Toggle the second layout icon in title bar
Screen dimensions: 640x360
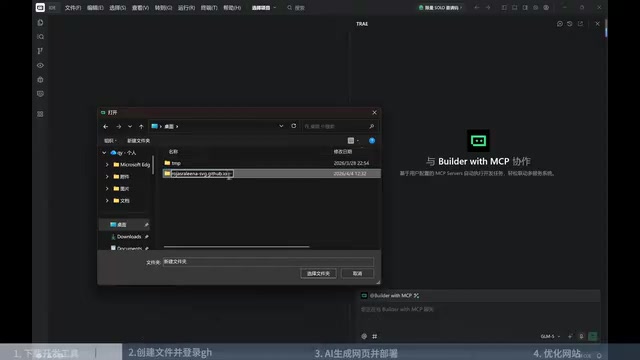[515, 7]
